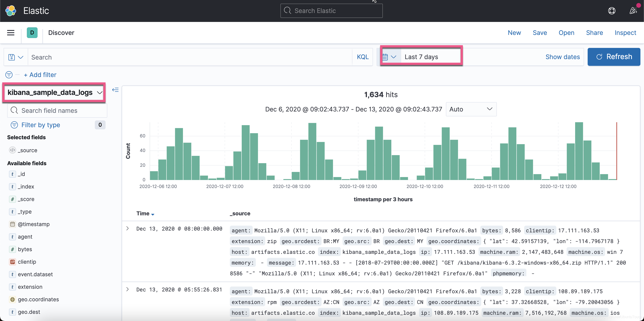Image resolution: width=644 pixels, height=321 pixels.
Task: Collapse the field sidebar with arrow icon
Action: click(x=115, y=90)
